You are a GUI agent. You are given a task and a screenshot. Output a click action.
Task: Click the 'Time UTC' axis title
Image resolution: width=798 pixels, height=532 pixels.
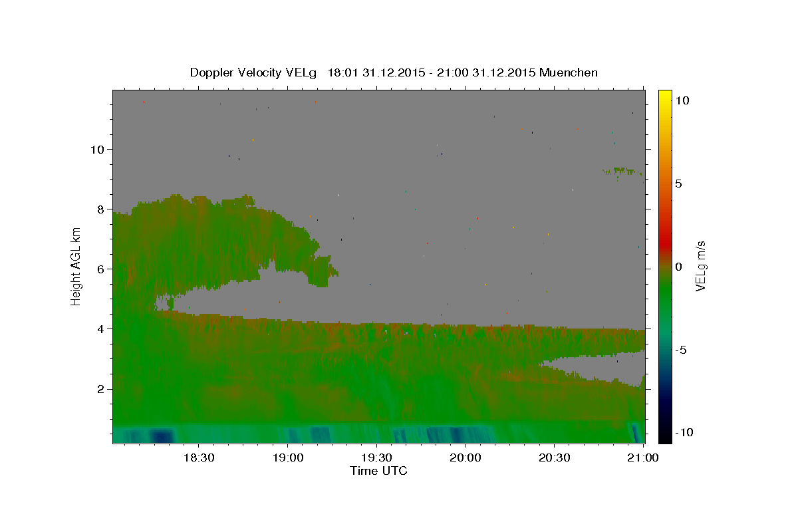pyautogui.click(x=378, y=471)
